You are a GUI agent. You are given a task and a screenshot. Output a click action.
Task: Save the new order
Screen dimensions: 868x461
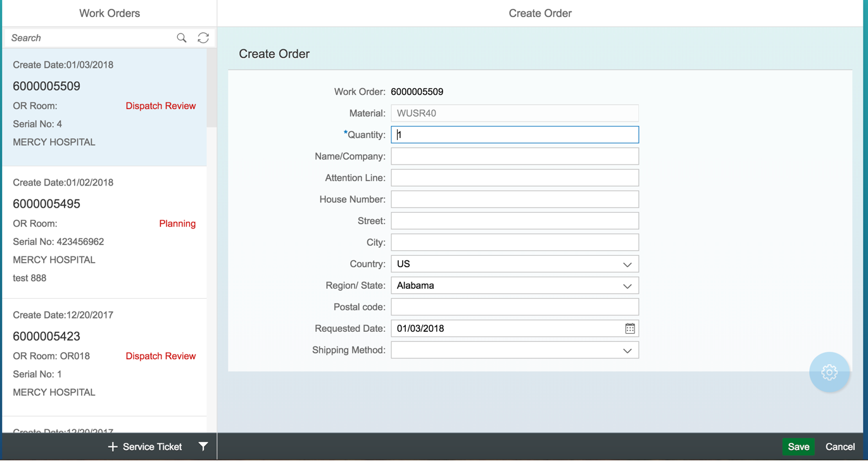coord(798,446)
